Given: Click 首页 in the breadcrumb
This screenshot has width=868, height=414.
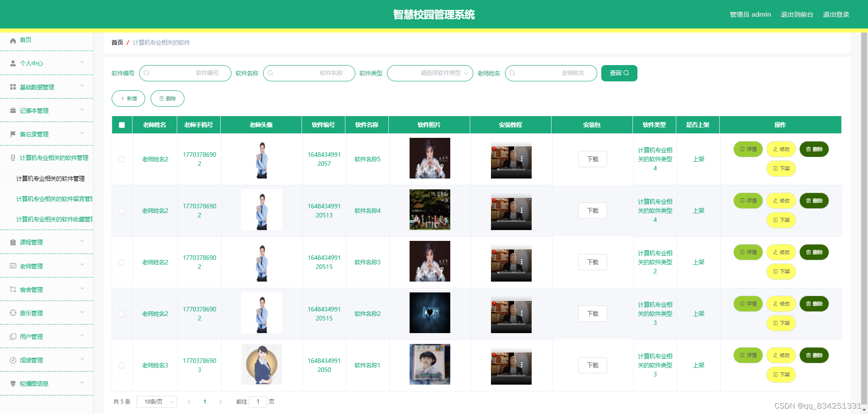Looking at the screenshot, I should (117, 42).
